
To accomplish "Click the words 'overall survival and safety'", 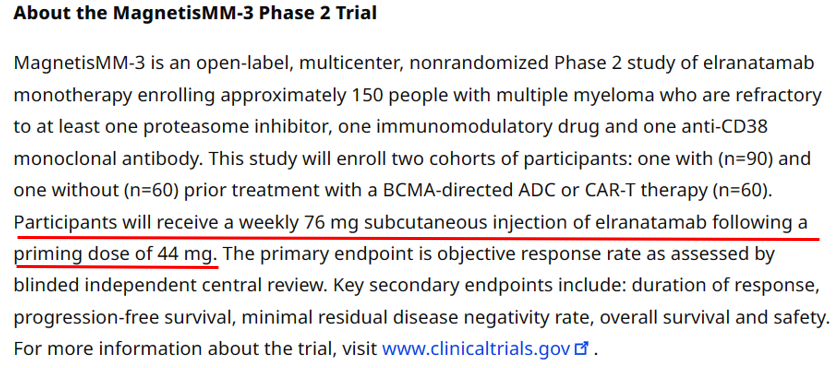I will click(714, 318).
